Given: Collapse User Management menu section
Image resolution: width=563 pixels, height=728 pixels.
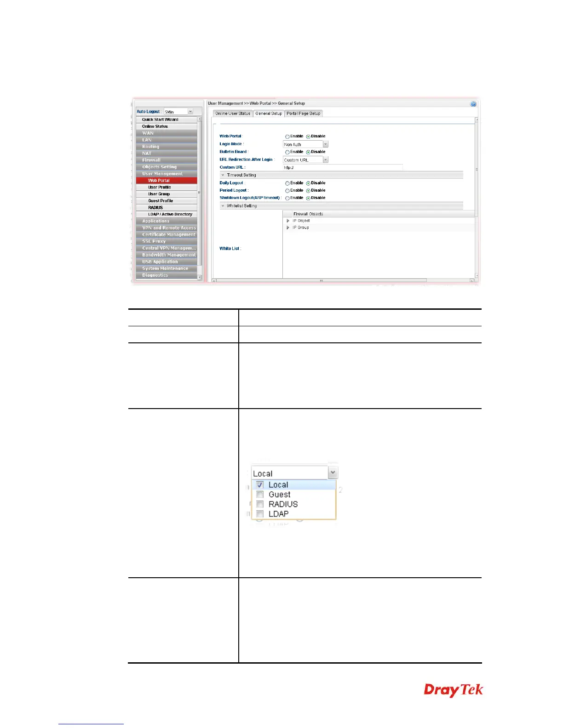Looking at the screenshot, I should [167, 174].
